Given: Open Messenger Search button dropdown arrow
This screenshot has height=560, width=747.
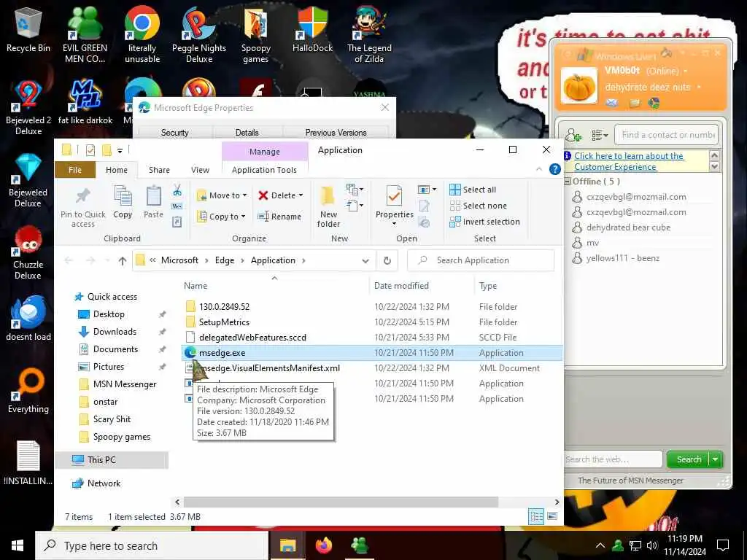Looking at the screenshot, I should pyautogui.click(x=715, y=459).
